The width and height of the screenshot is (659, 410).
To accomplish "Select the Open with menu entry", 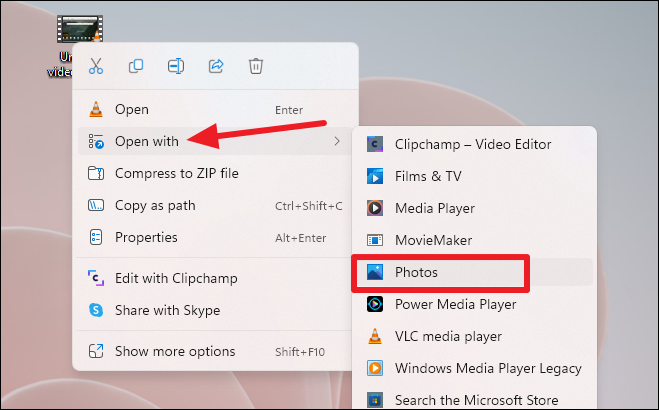I will 215,142.
